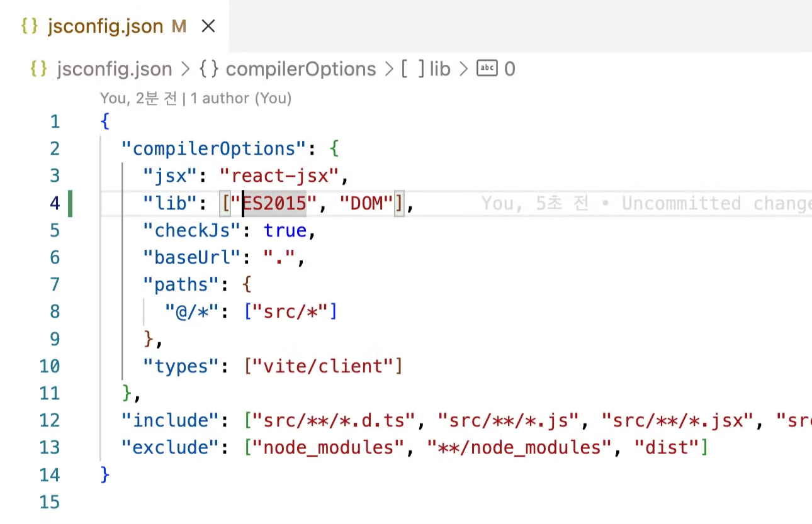
Task: Click the "DOM" string in lib array
Action: pyautogui.click(x=366, y=203)
